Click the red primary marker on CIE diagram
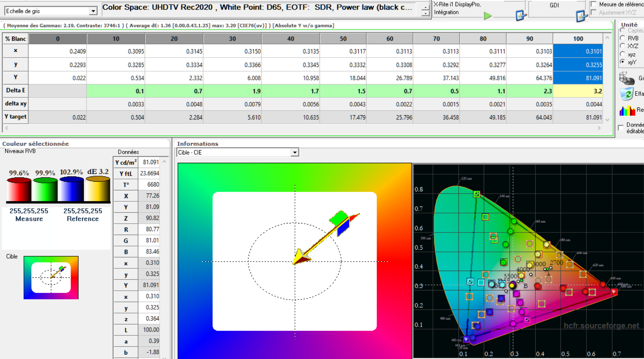644x359 pixels. 614,291
